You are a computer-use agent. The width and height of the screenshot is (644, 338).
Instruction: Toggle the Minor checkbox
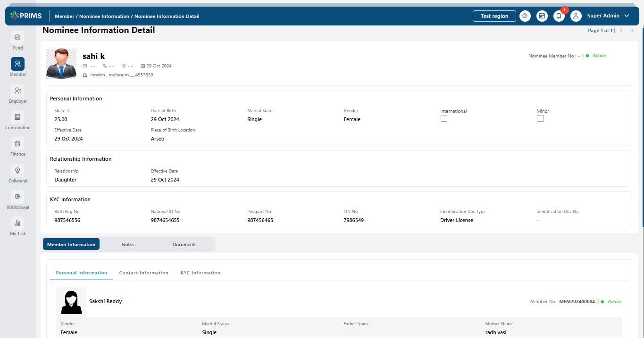coord(540,119)
